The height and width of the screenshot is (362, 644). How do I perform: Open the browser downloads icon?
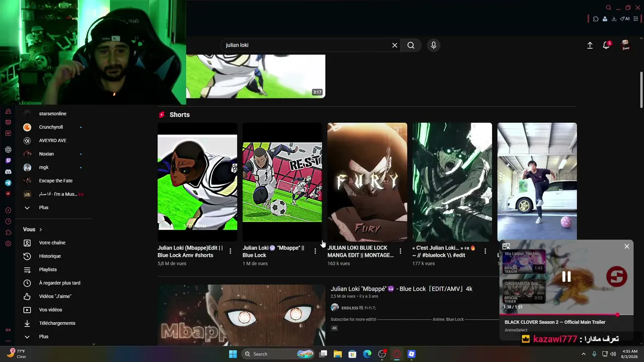coord(614,19)
